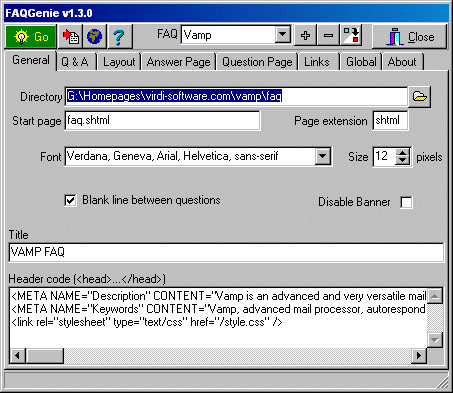Open help with the question mark icon

coord(119,36)
